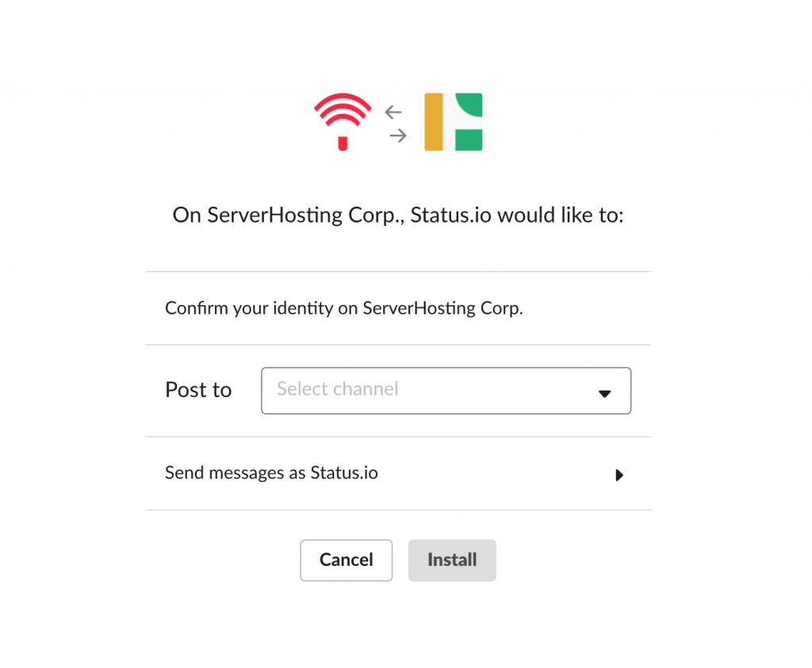Click the red dot under signal waves

(343, 143)
